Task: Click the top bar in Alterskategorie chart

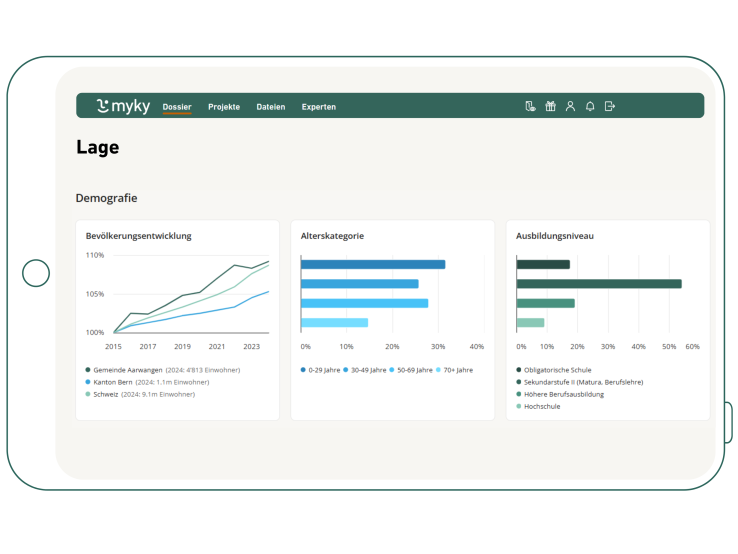Action: pos(372,264)
